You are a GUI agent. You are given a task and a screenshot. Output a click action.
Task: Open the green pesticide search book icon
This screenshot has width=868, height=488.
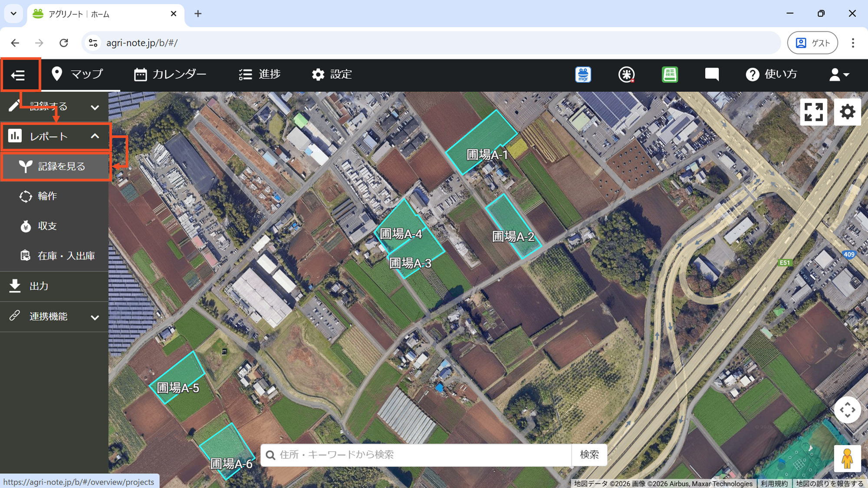click(x=670, y=75)
